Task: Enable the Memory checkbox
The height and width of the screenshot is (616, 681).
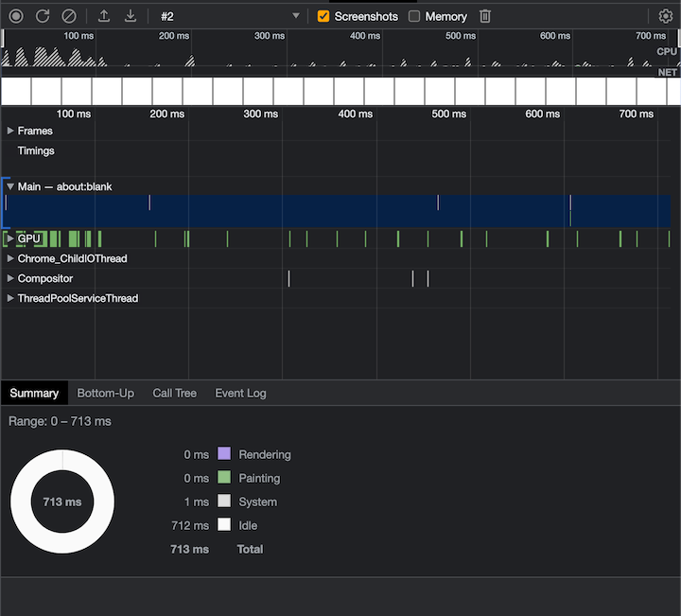Action: coord(414,16)
